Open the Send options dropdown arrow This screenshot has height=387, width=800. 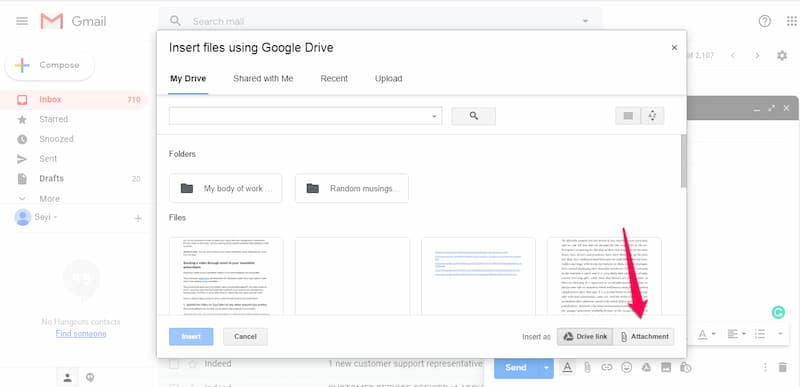click(546, 367)
